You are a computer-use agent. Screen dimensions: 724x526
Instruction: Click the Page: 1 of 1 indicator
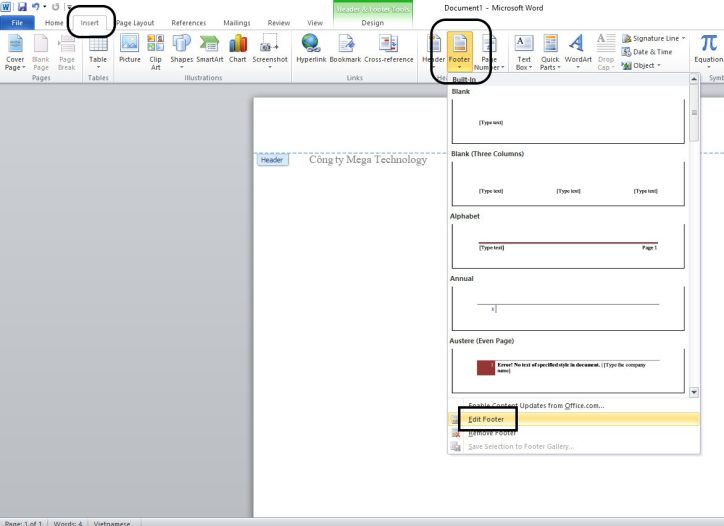pyautogui.click(x=23, y=523)
